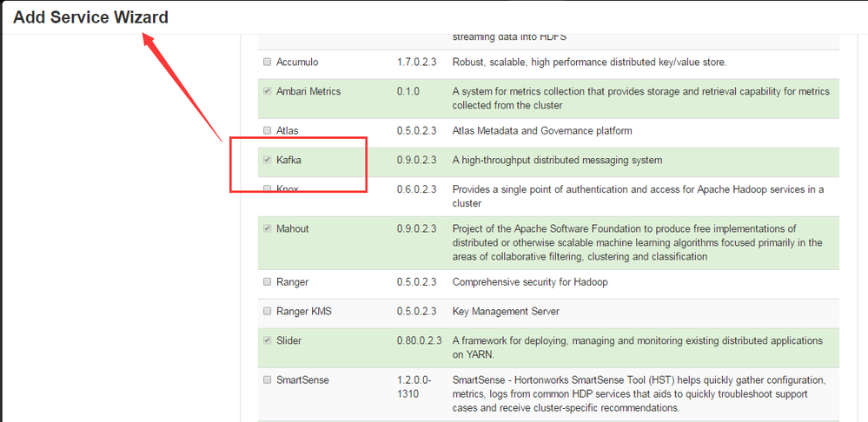Viewport: 868px width, 422px height.
Task: Click the Slider service name
Action: (289, 340)
